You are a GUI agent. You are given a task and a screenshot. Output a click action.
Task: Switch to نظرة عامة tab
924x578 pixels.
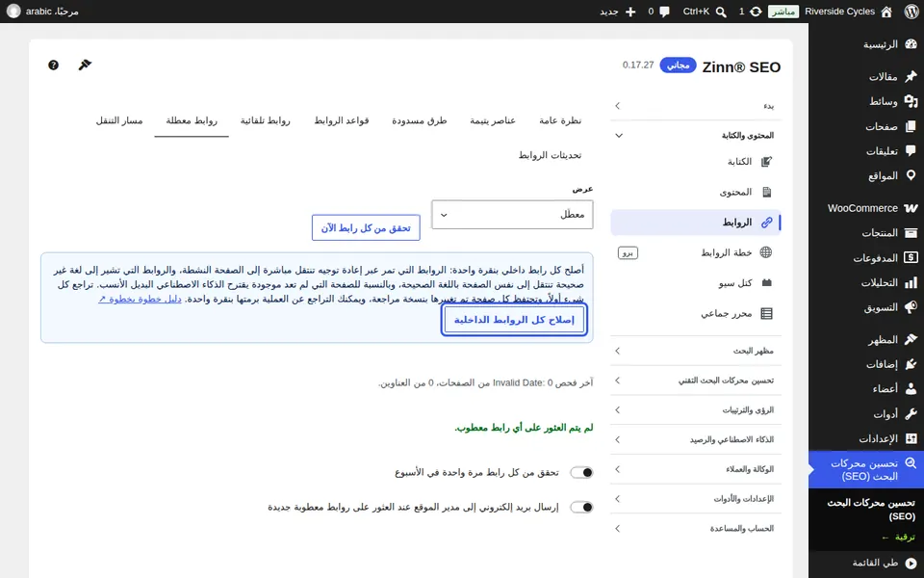(560, 120)
